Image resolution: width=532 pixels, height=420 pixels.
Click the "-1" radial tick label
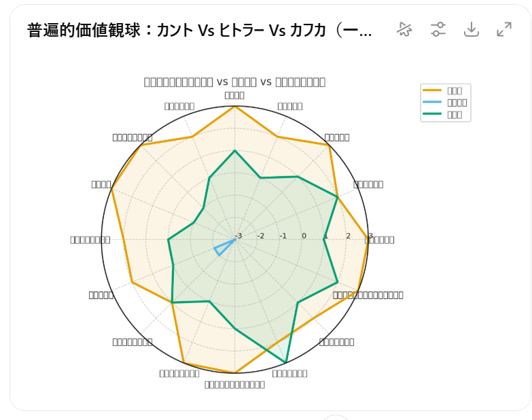(283, 236)
